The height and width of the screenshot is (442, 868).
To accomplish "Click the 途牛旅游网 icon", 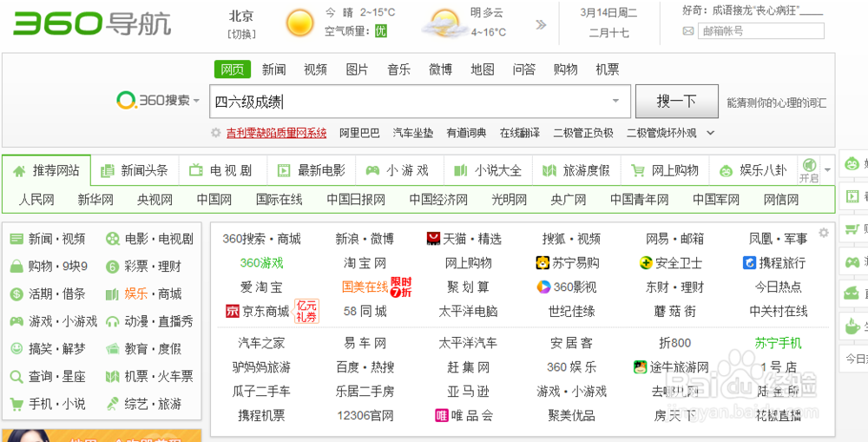I will click(x=641, y=366).
